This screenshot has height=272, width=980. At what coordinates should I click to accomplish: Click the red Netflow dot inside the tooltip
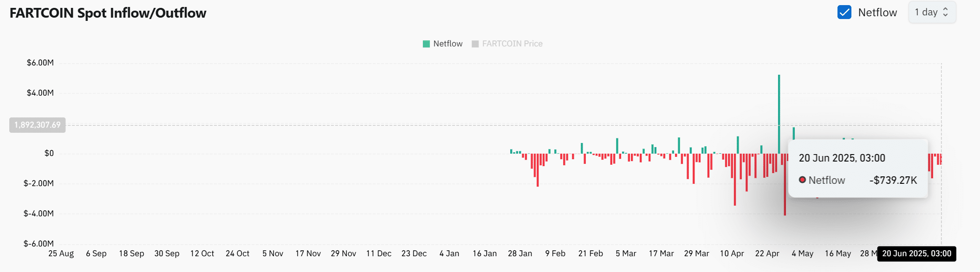tap(803, 180)
